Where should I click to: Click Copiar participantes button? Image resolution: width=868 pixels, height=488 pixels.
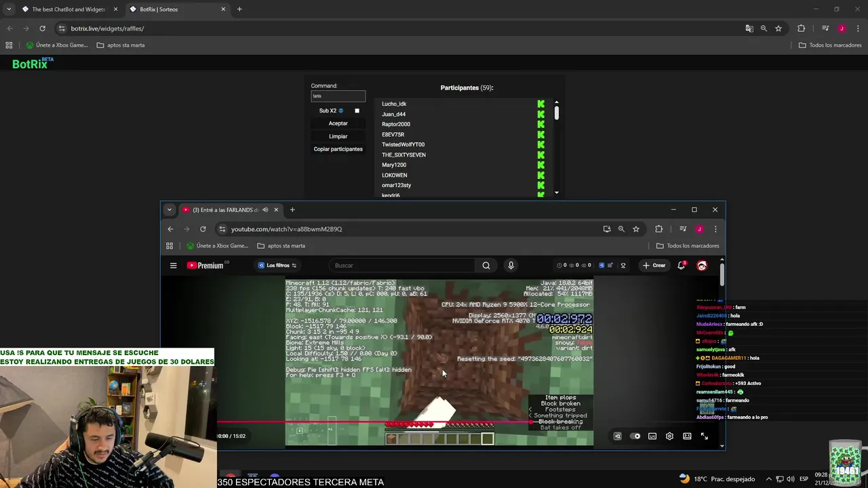pos(338,149)
